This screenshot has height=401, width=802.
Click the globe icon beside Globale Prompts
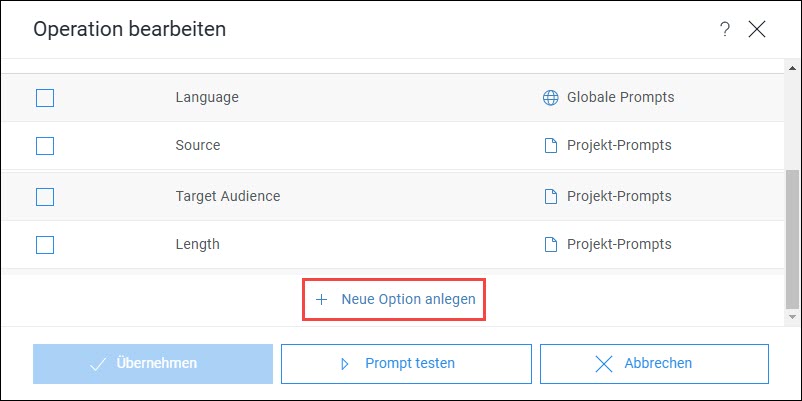pyautogui.click(x=550, y=97)
